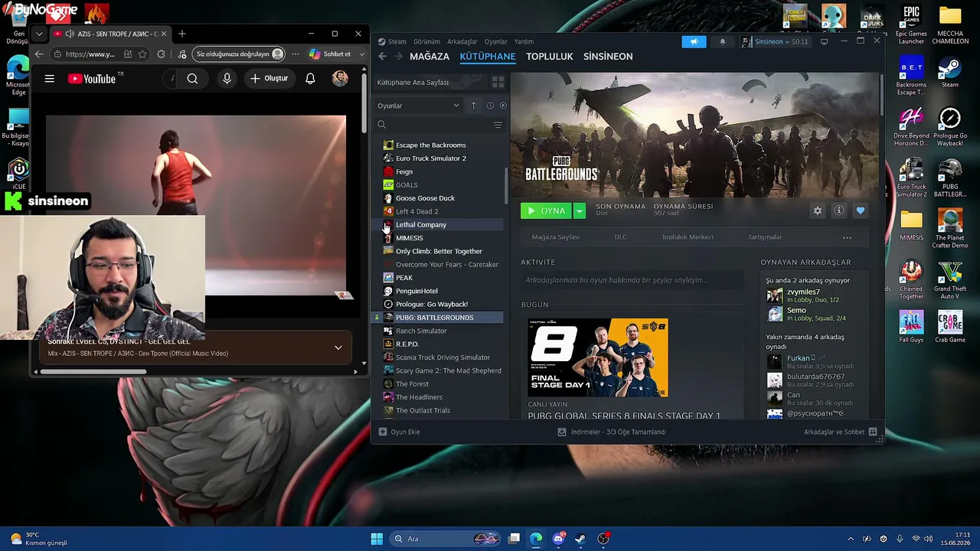
Task: Open Steam friends and chat icon
Action: click(872, 432)
